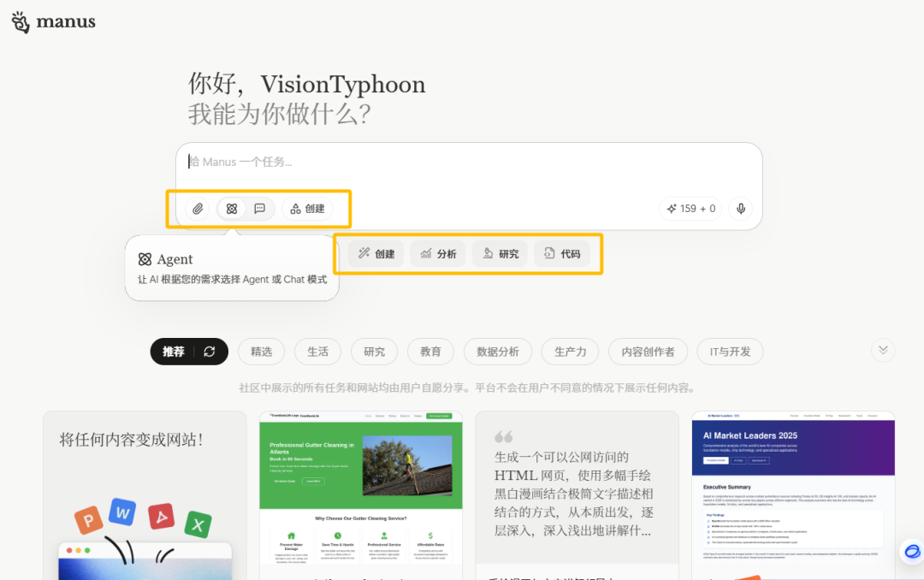The image size is (924, 580).
Task: Switch to the 生活 category tab
Action: [x=318, y=352]
